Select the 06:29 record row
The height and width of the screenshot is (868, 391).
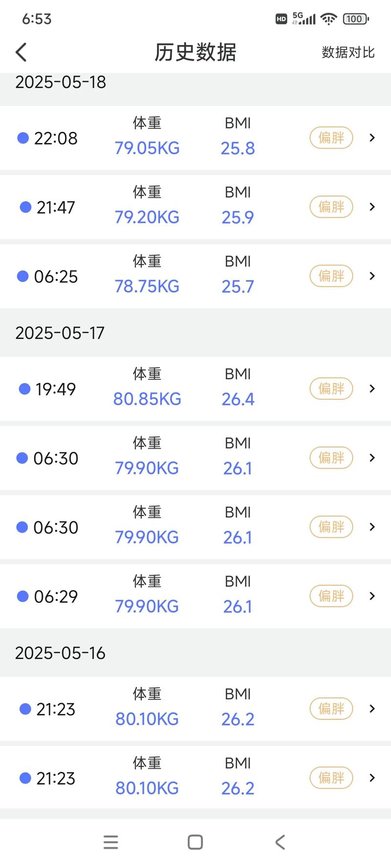point(195,596)
